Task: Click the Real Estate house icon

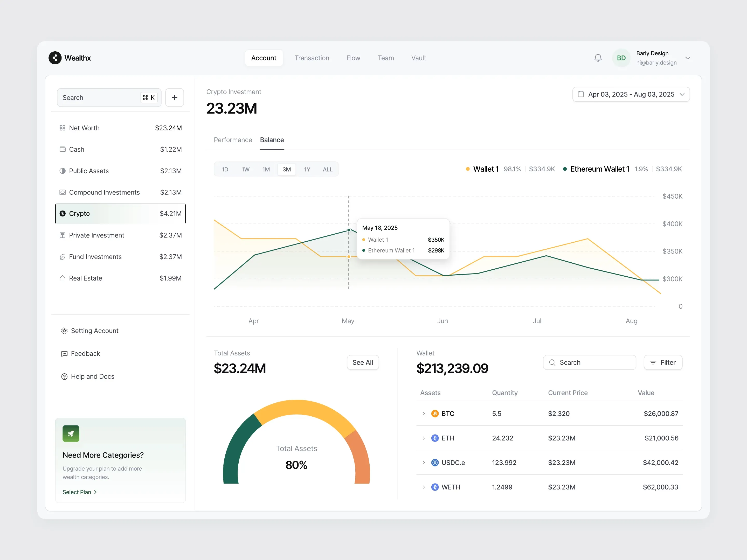Action: pos(63,278)
